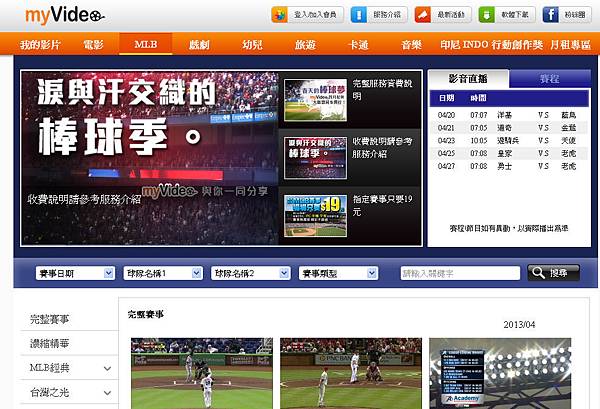Go to 戲劇 drama menu item
Image resolution: width=600 pixels, height=409 pixels.
coord(199,44)
